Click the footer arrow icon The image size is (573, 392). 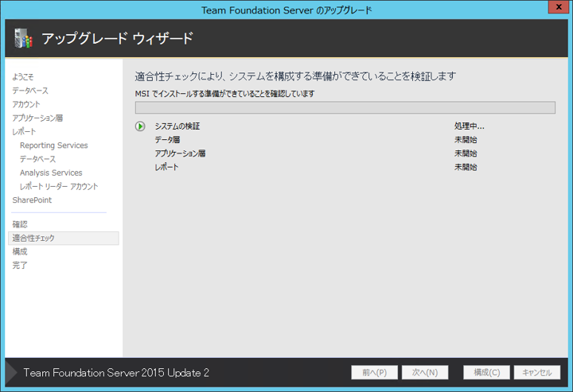(11, 372)
